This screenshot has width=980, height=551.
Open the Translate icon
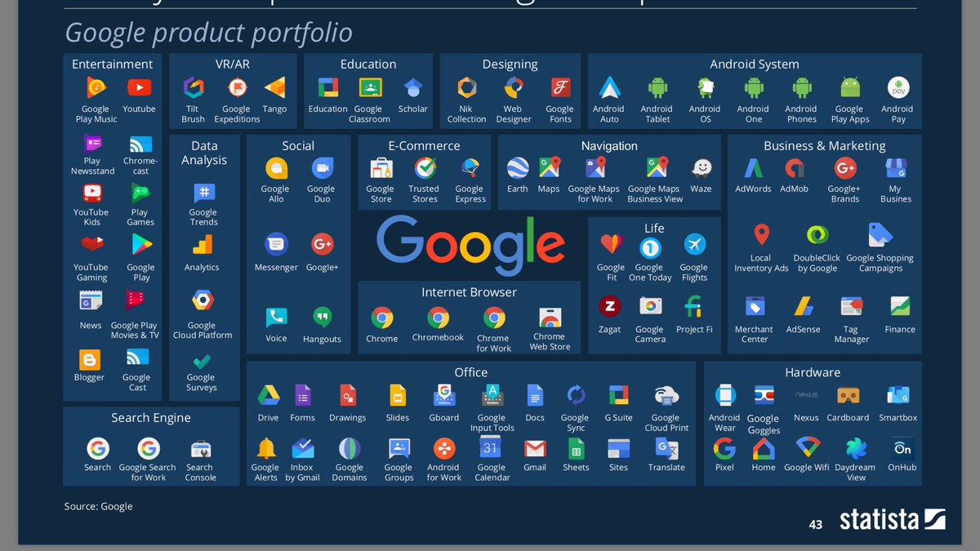tap(666, 448)
